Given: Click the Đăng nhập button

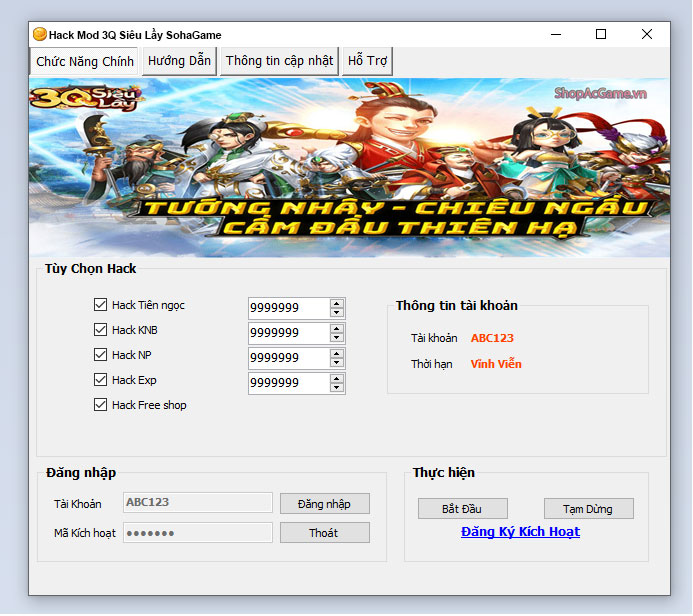Looking at the screenshot, I should (325, 504).
